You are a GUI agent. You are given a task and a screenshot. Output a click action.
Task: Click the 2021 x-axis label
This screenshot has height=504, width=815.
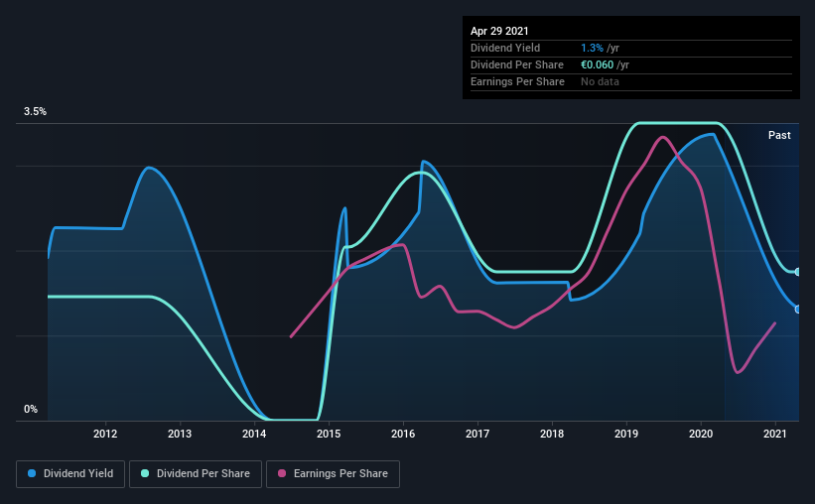point(775,434)
